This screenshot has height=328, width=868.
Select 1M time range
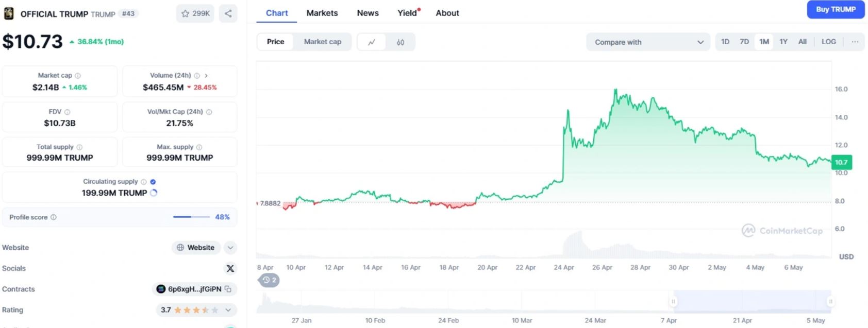pos(764,42)
